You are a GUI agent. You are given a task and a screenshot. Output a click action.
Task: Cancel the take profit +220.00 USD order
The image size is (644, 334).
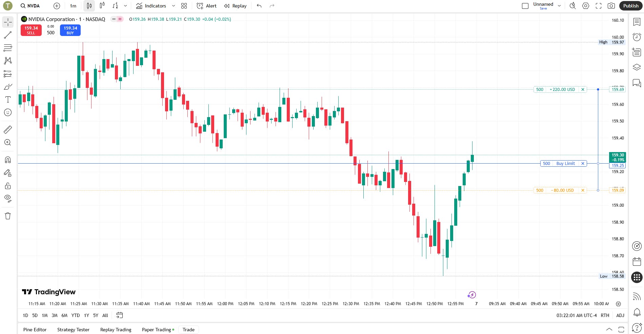click(583, 90)
